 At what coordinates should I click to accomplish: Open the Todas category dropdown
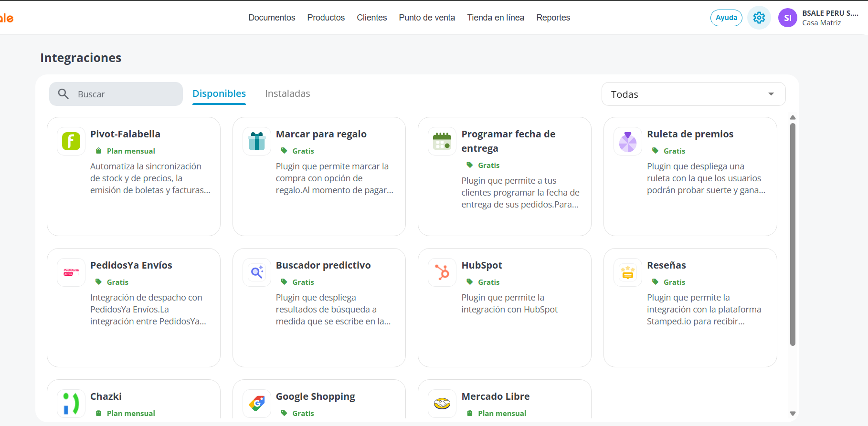693,94
